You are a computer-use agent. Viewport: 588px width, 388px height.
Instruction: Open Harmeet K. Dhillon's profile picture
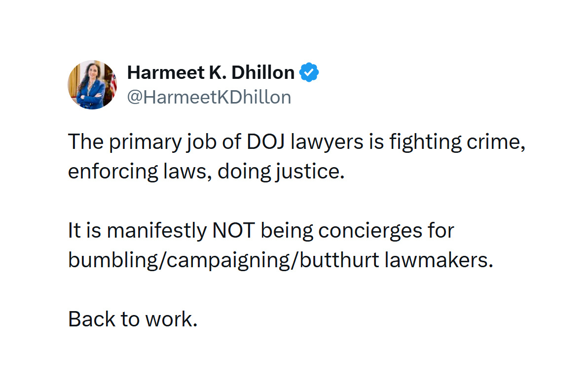tap(92, 85)
